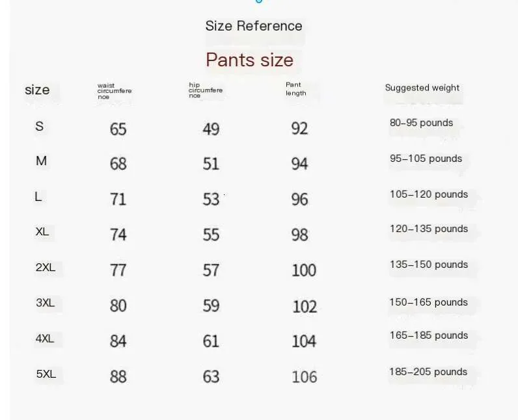Click the 'Size Reference' title text
The height and width of the screenshot is (420, 518).
(254, 26)
